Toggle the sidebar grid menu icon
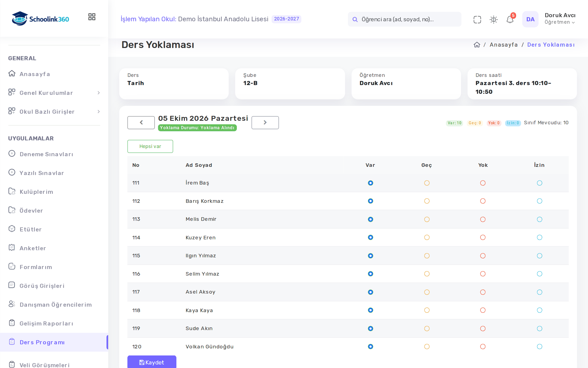This screenshot has width=588, height=368. [92, 17]
